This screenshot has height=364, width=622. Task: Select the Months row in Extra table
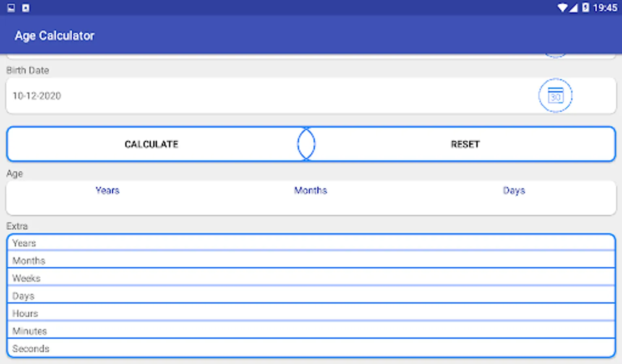311,260
